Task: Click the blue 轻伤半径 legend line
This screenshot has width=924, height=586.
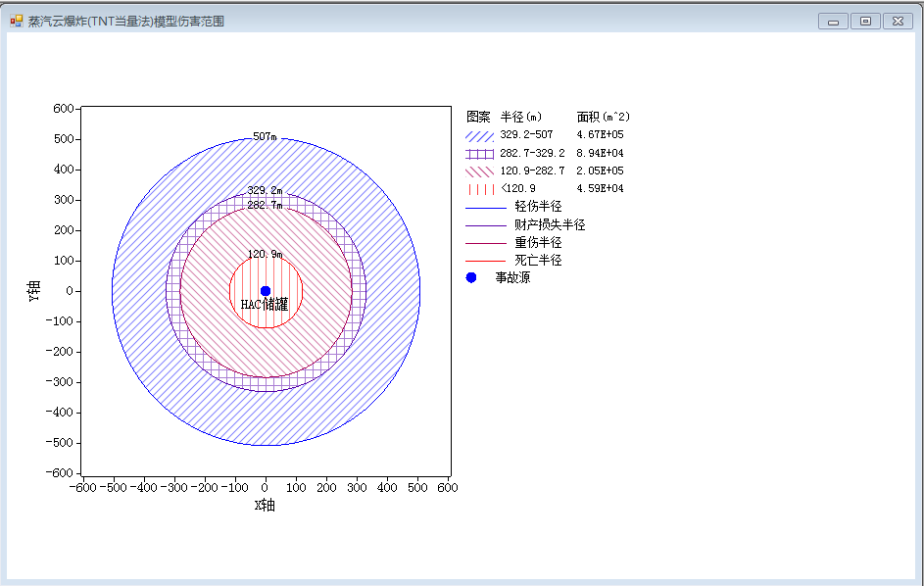Action: (x=486, y=208)
